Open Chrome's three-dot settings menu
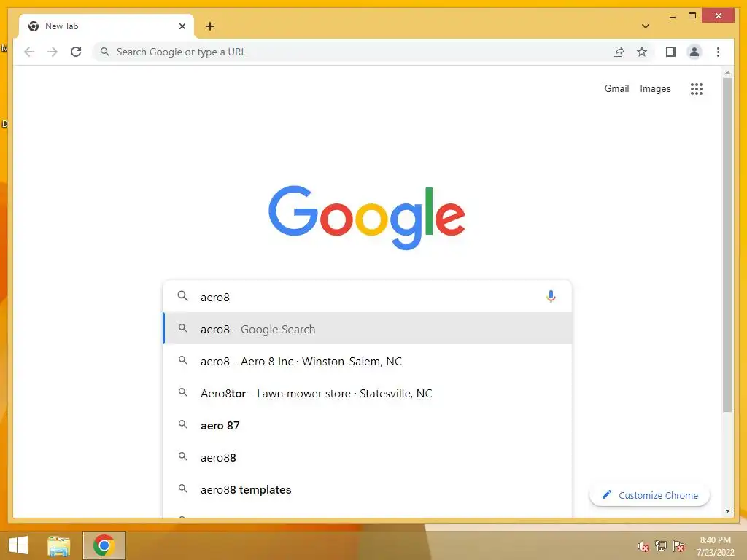The image size is (747, 560). [718, 52]
